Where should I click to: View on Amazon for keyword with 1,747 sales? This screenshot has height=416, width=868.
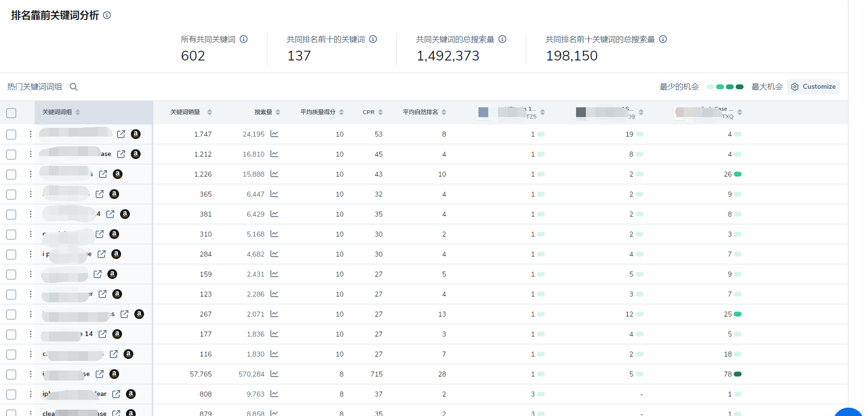coord(136,134)
